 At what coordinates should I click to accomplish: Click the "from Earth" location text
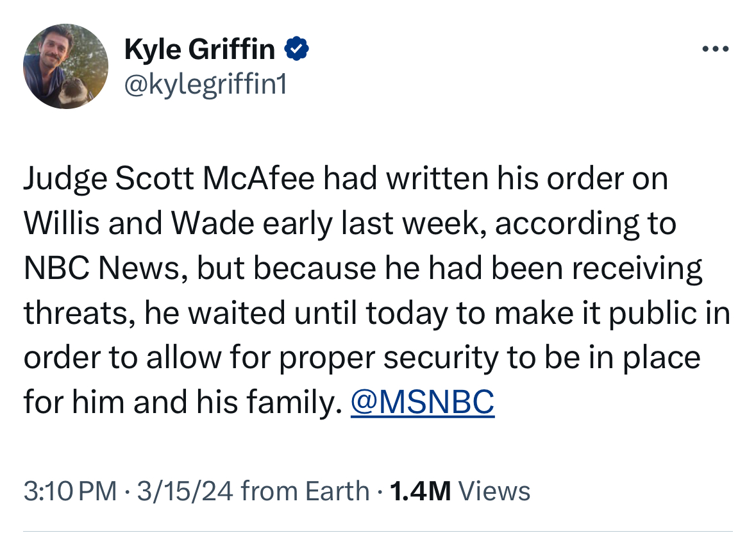tap(306, 491)
